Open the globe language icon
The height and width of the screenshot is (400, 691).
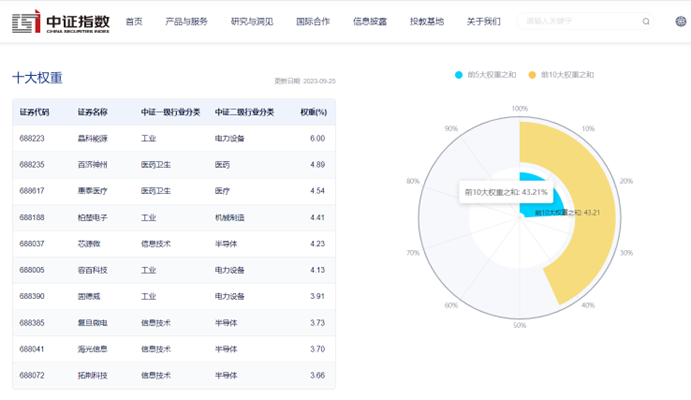tap(680, 21)
